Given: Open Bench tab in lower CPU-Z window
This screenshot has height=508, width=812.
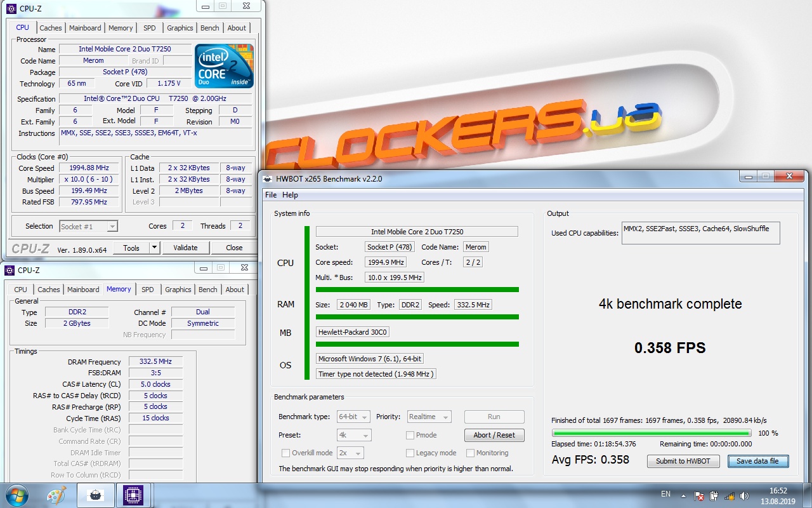Looking at the screenshot, I should (208, 290).
